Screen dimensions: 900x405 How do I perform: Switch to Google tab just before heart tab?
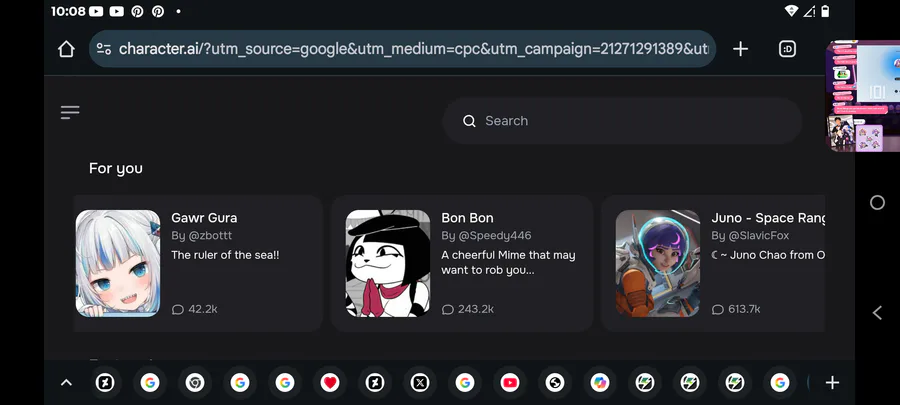(x=285, y=383)
